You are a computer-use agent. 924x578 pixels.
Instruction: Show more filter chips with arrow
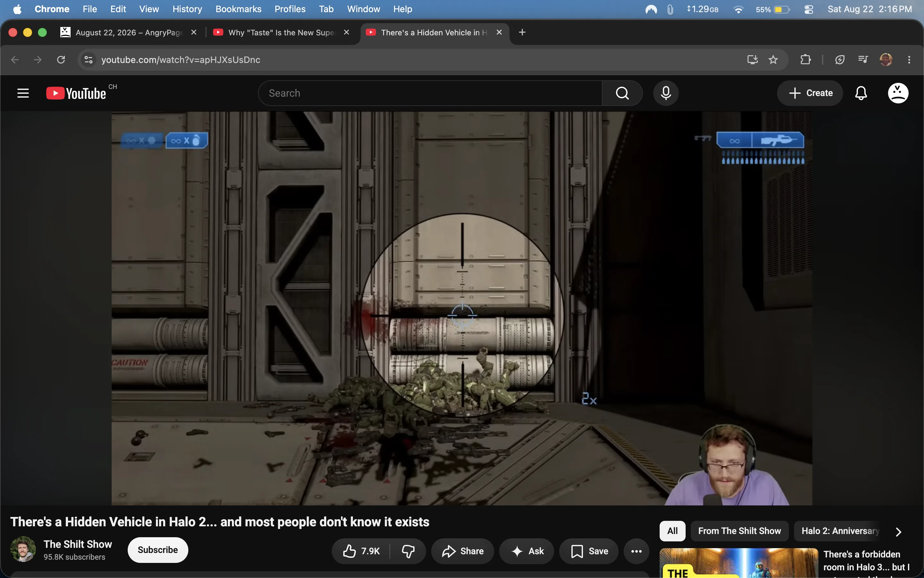pos(898,531)
